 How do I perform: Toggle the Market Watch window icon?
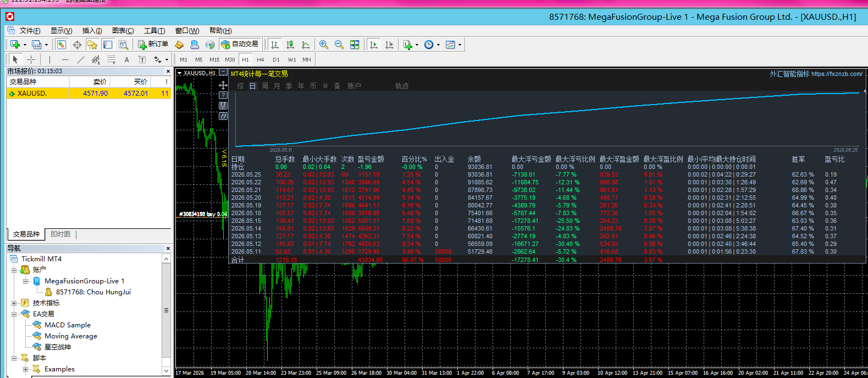coord(62,45)
